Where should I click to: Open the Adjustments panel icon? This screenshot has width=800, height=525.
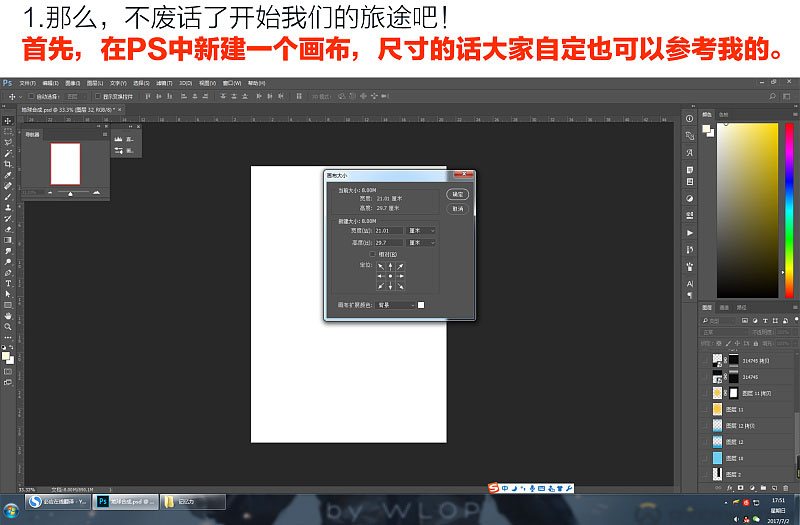pos(690,198)
